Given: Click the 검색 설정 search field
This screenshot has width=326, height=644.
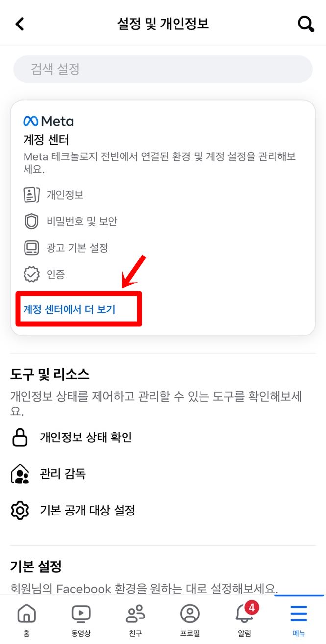Looking at the screenshot, I should (163, 69).
